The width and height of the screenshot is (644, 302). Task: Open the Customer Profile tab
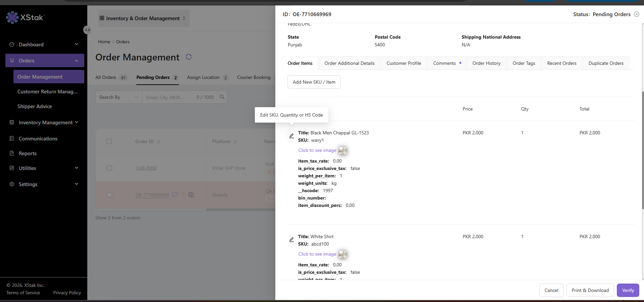coord(404,63)
